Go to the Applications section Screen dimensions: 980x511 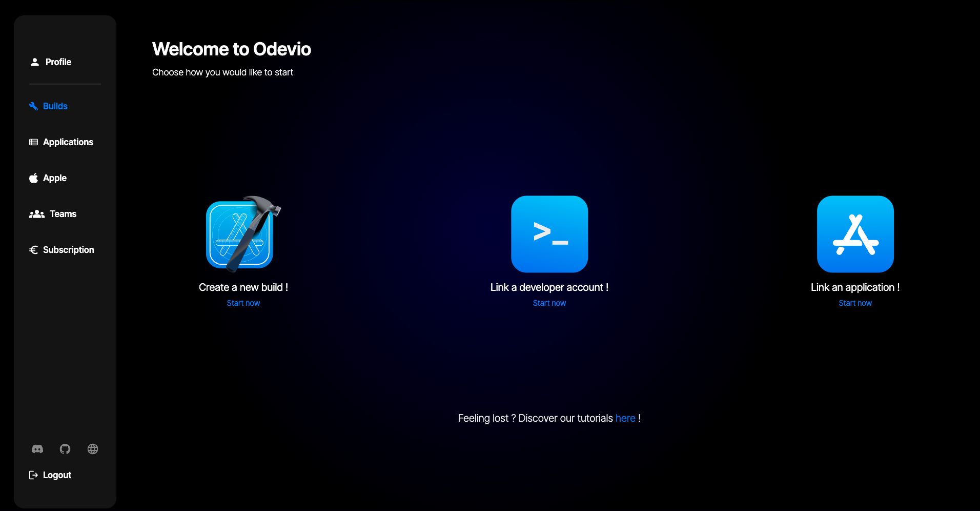[68, 142]
